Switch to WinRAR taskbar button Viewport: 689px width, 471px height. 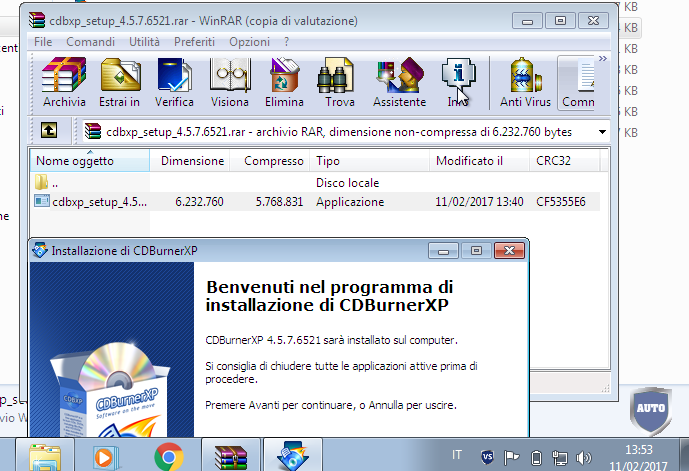pos(231,456)
